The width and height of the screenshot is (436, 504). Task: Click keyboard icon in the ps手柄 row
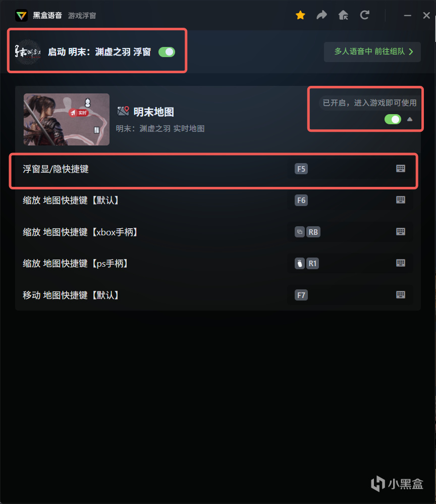click(400, 263)
